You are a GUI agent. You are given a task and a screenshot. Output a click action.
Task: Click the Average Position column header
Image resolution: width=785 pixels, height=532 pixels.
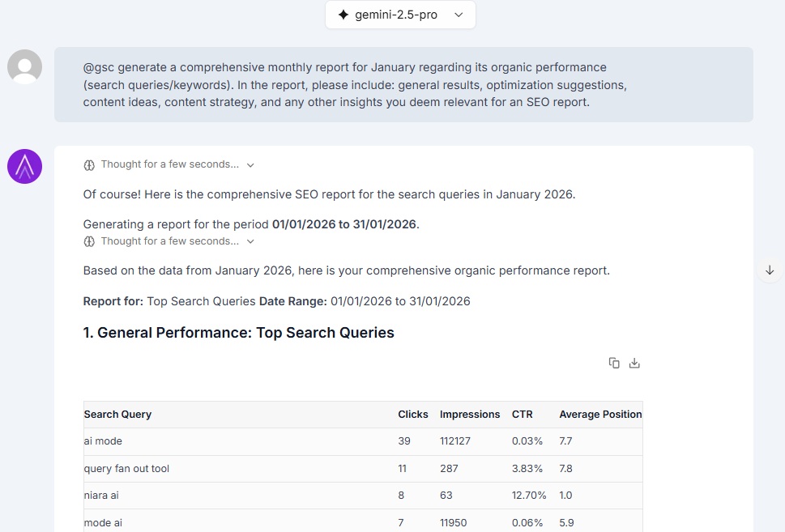click(x=600, y=414)
